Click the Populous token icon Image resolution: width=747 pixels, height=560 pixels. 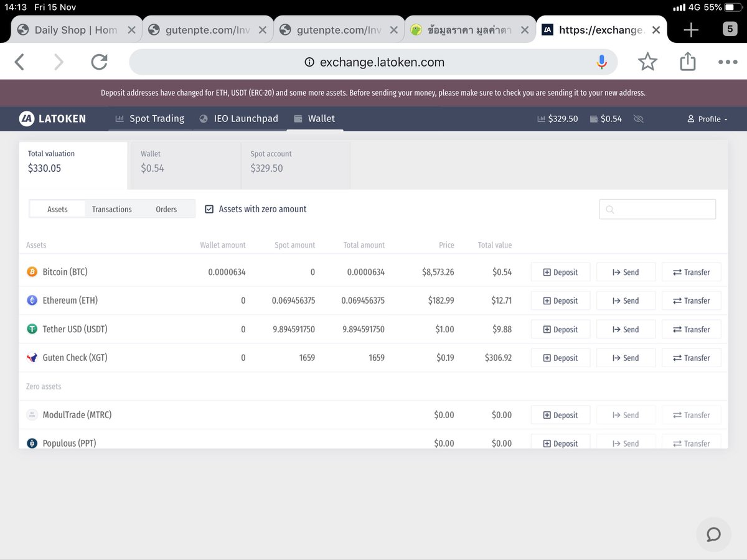pyautogui.click(x=32, y=444)
